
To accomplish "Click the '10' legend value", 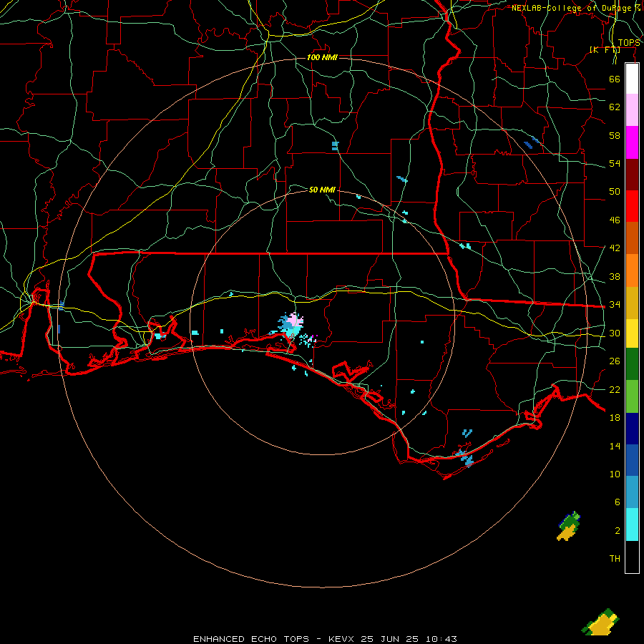I will coord(615,474).
